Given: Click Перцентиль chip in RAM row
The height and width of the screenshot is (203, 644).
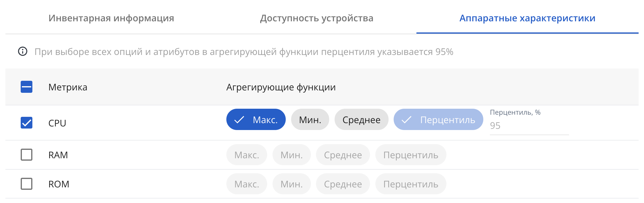Looking at the screenshot, I should pos(411,155).
